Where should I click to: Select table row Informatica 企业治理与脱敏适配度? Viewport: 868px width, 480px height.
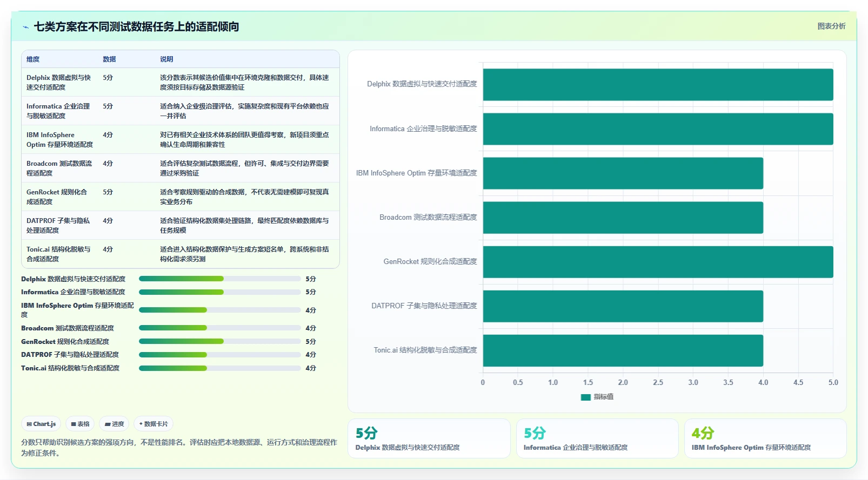click(x=181, y=111)
